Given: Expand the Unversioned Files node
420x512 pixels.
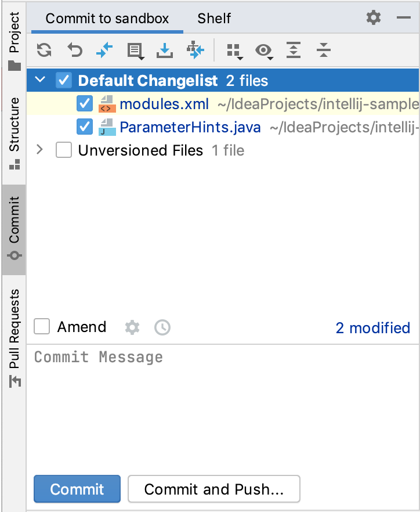Looking at the screenshot, I should (x=40, y=150).
